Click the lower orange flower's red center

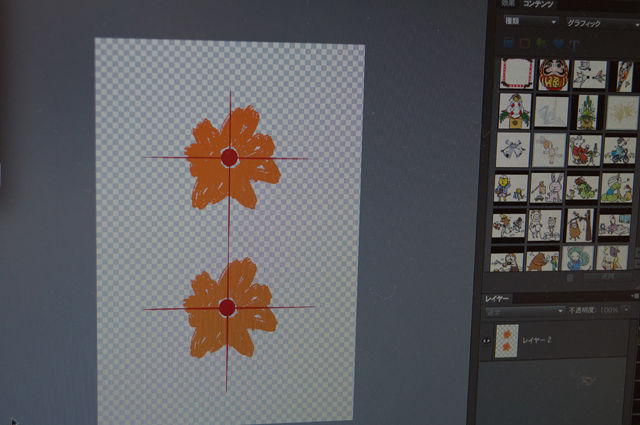pyautogui.click(x=226, y=307)
